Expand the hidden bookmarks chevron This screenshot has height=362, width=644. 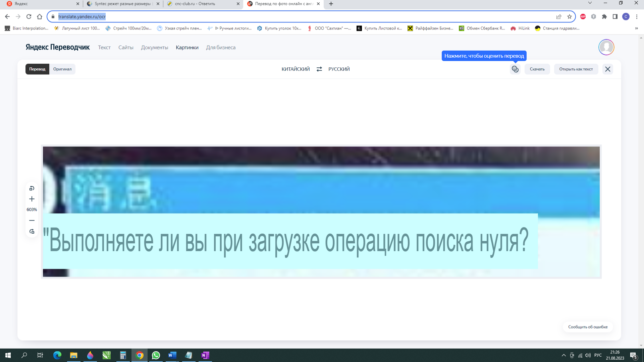(x=636, y=28)
